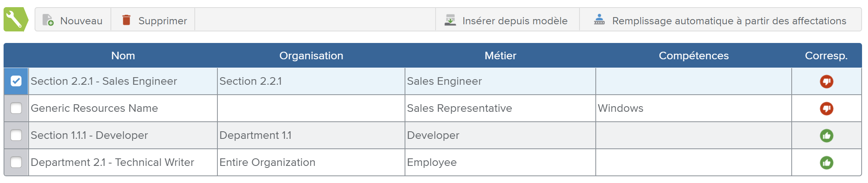Click the green wrench settings icon

tap(15, 19)
